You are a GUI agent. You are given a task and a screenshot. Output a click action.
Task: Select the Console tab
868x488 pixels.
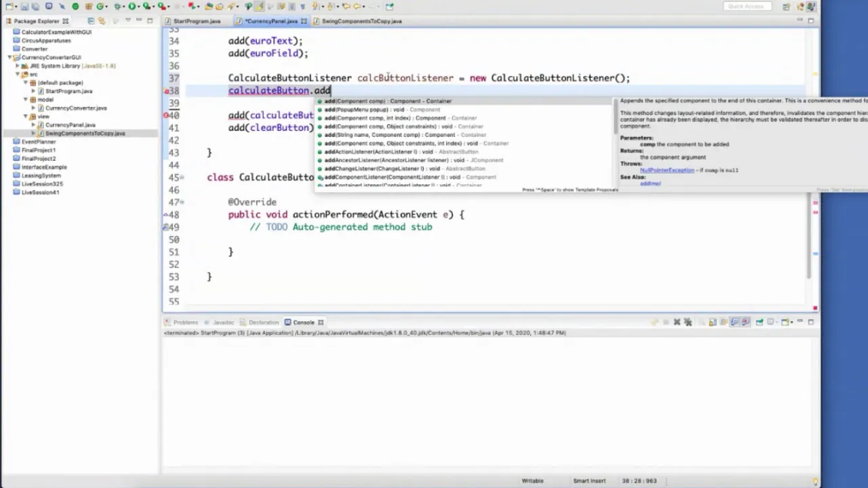click(303, 323)
